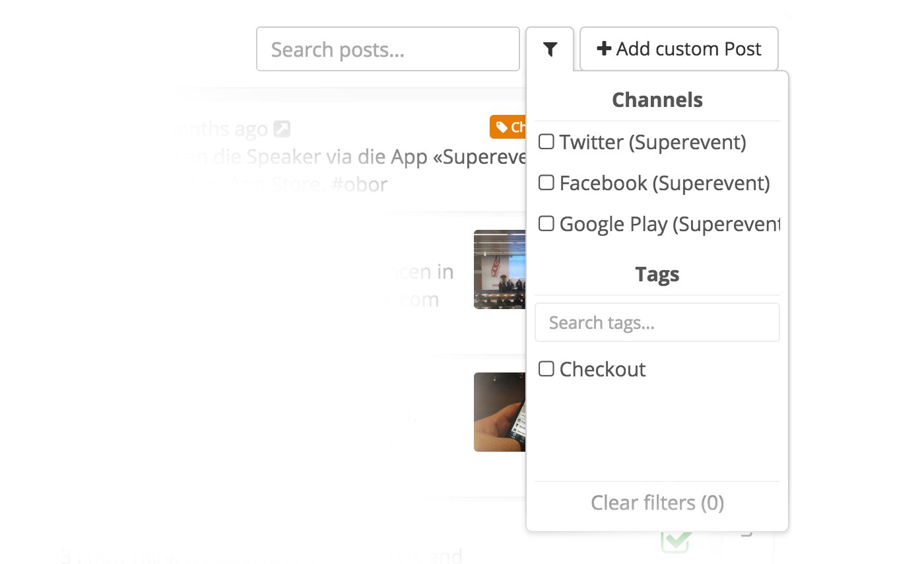Click the funnel filter icon button
924x564 pixels.
[550, 49]
